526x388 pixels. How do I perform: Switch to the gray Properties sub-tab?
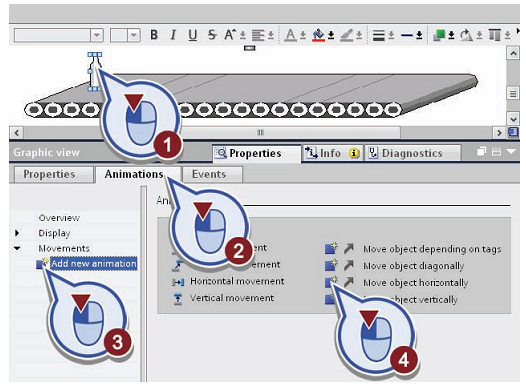tap(54, 174)
